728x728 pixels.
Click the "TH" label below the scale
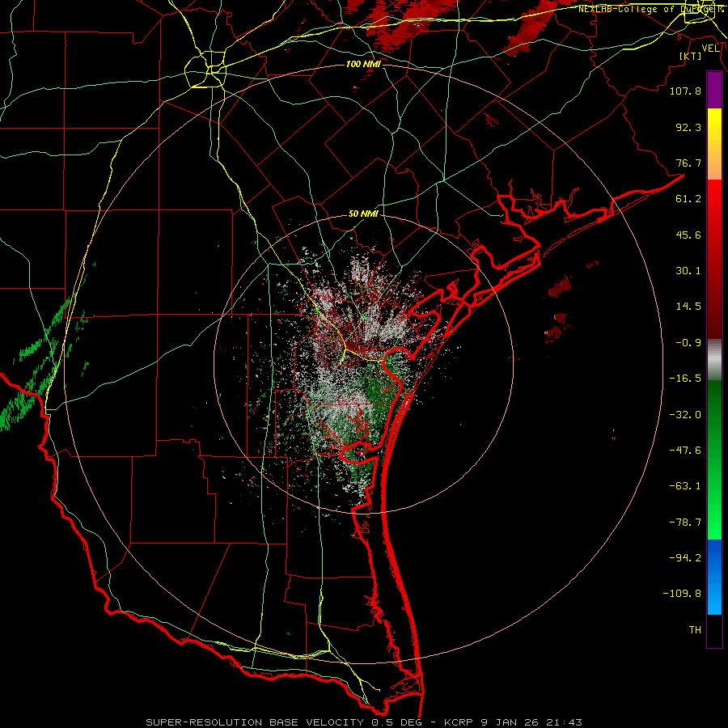click(695, 630)
